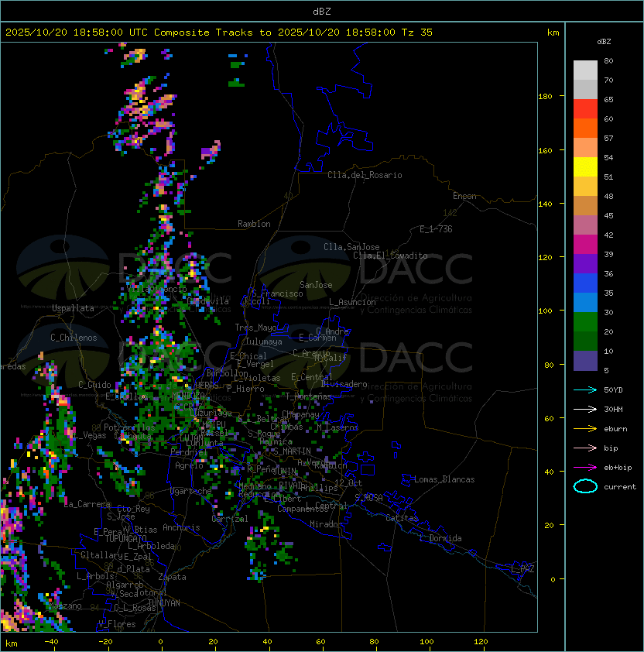Viewport: 644px width, 652px height.
Task: Click the M_Caseros map label
Action: 337,427
